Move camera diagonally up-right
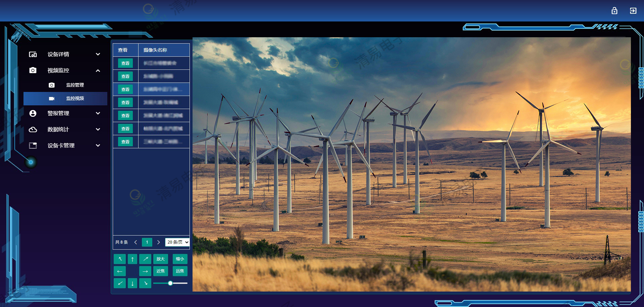Screen dimensions: 644x307 145,259
